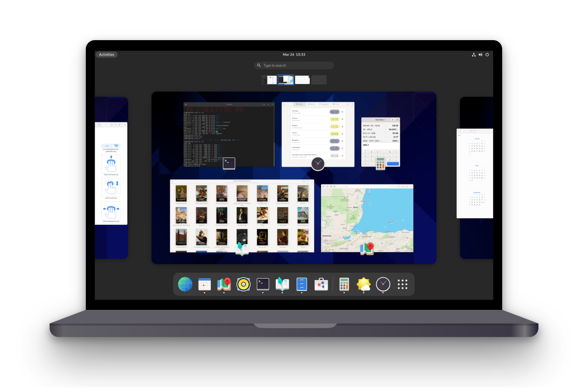Screen dimensions: 588x392
Task: Select Timer tab in Clocks window
Action: [336, 104]
